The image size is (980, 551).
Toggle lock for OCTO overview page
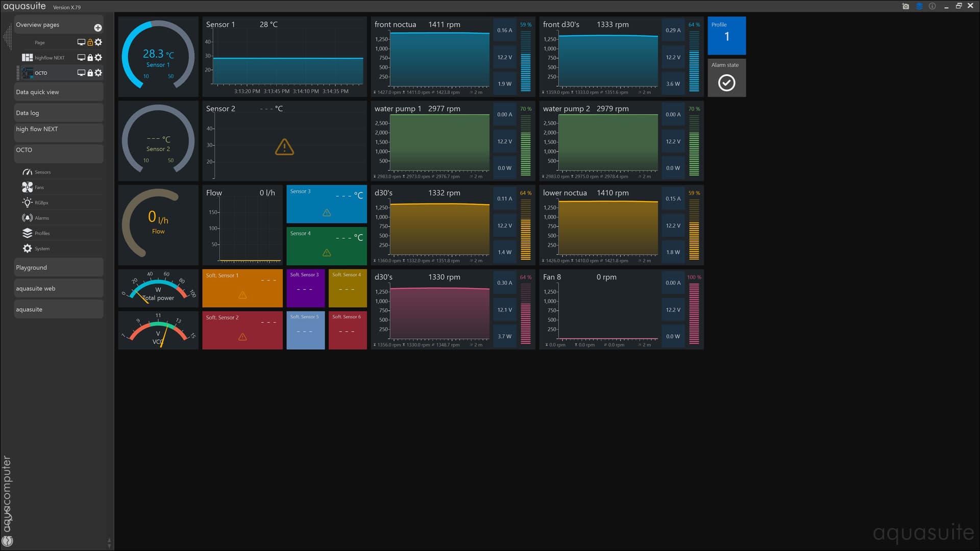[90, 73]
